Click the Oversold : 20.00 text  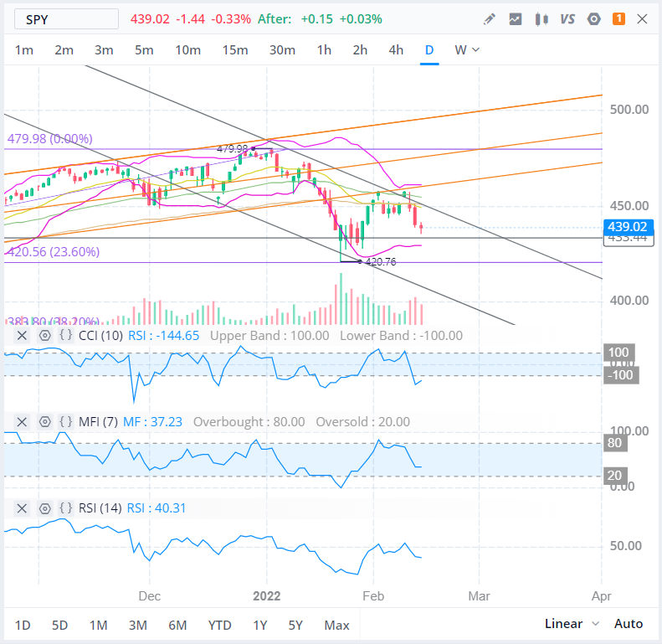tap(362, 422)
